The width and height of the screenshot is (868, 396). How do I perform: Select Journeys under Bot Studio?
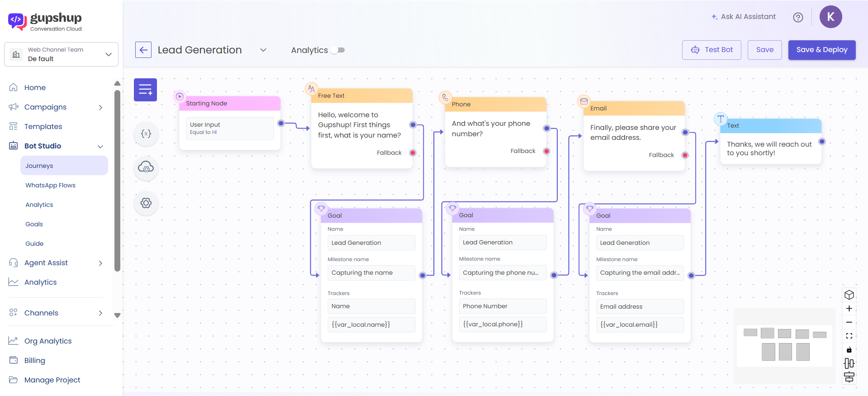click(64, 166)
